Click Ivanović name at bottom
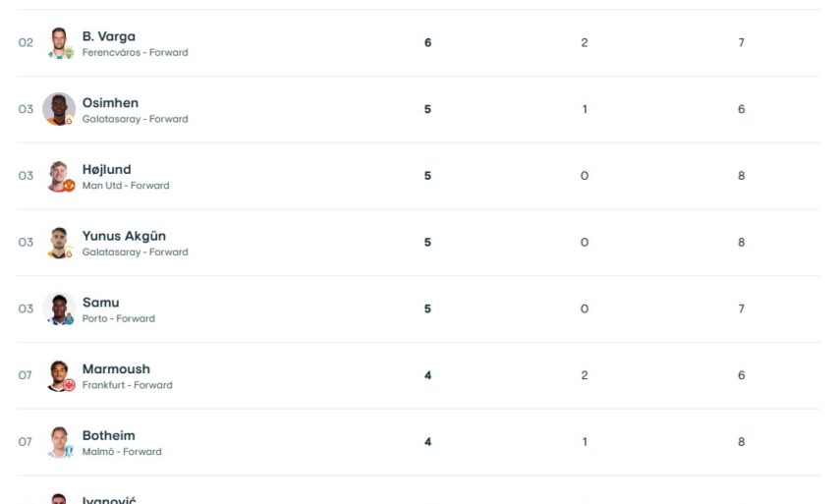This screenshot has width=840, height=504. coord(108,500)
